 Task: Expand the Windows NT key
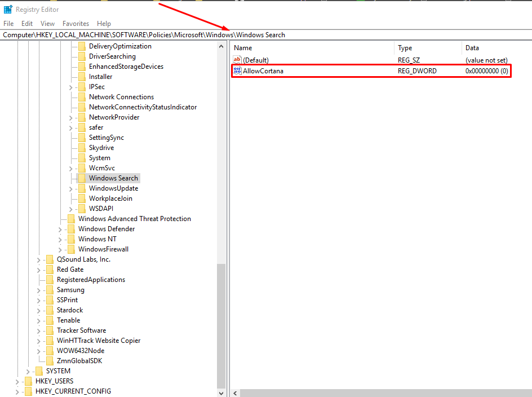[x=60, y=240]
